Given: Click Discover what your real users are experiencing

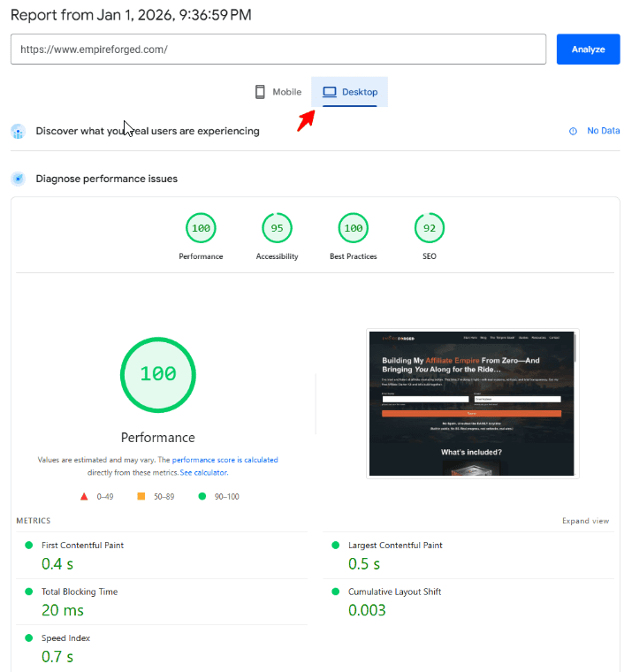Looking at the screenshot, I should point(148,131).
